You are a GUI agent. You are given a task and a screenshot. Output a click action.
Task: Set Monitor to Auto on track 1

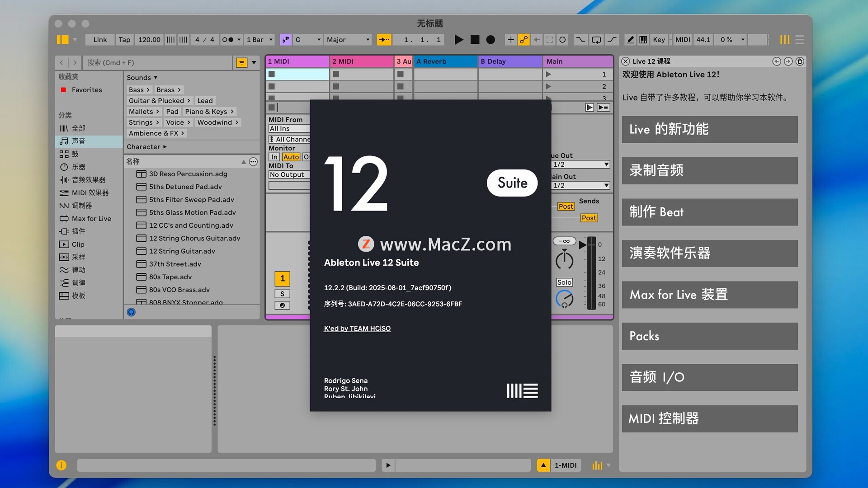point(291,157)
